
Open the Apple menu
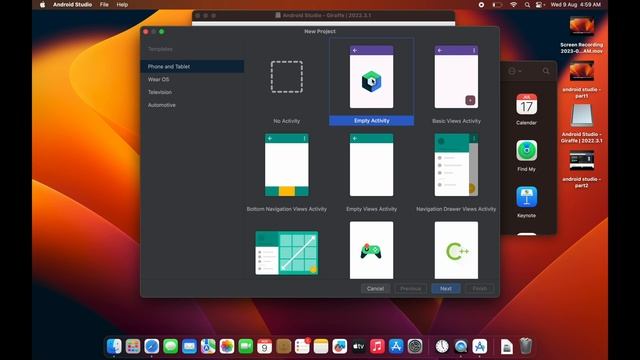point(42,4)
